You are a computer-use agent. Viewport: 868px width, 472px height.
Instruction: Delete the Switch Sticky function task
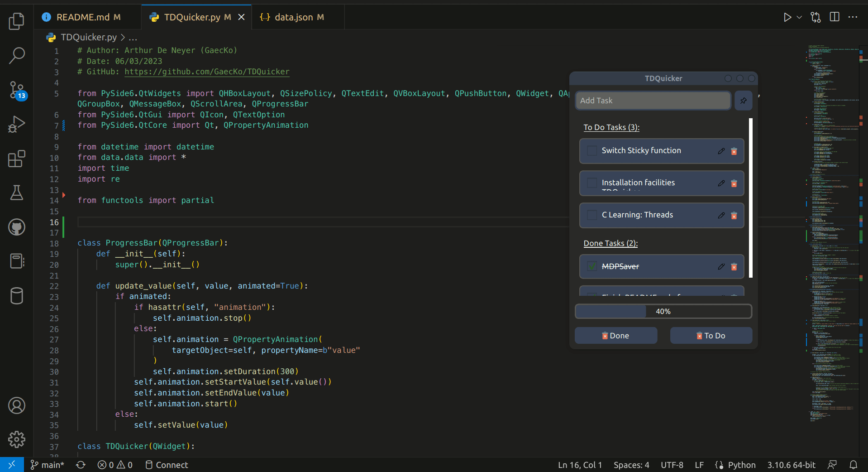tap(734, 151)
